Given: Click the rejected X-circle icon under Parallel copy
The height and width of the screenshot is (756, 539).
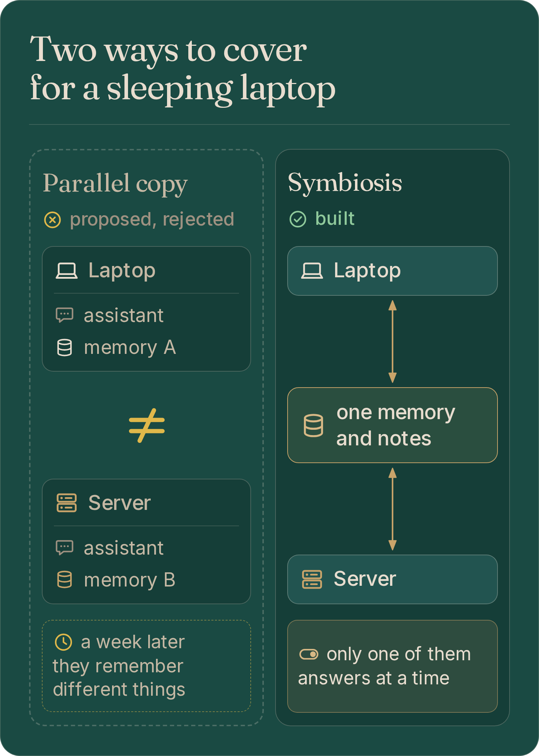Looking at the screenshot, I should point(52,220).
